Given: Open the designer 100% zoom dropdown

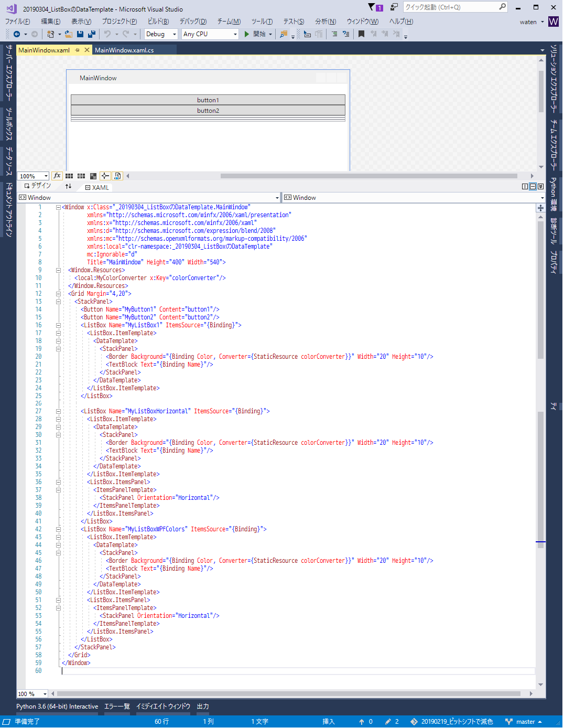Looking at the screenshot, I should (x=34, y=176).
